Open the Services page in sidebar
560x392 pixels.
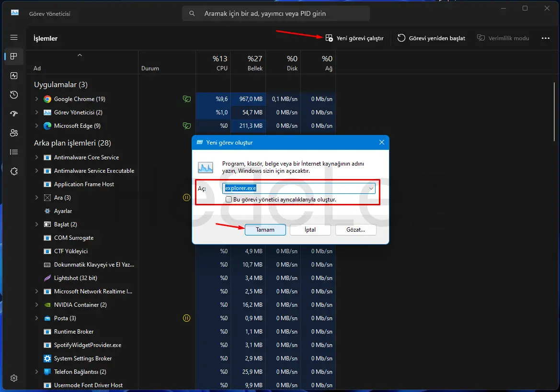tap(14, 171)
